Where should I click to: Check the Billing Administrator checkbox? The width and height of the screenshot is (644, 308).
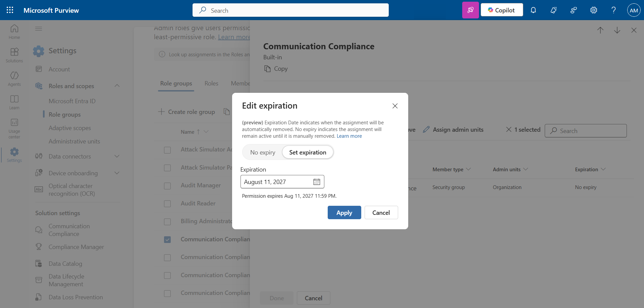click(x=167, y=222)
